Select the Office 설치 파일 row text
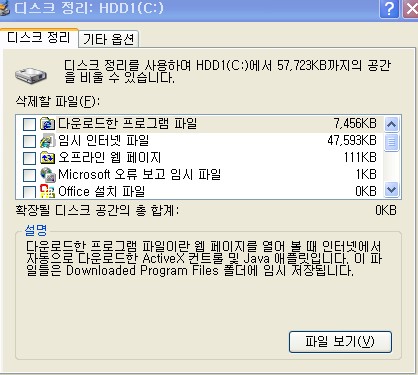The height and width of the screenshot is (375, 418). (102, 191)
